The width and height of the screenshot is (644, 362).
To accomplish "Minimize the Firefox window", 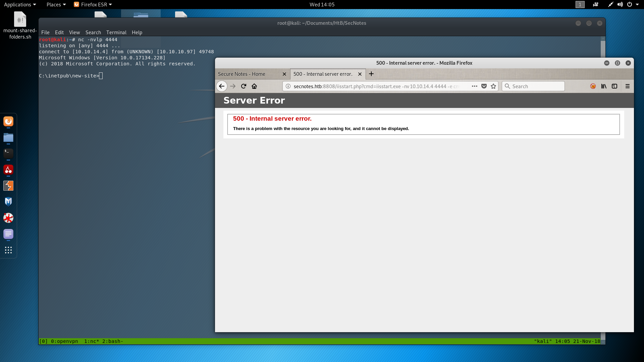I will [x=607, y=63].
